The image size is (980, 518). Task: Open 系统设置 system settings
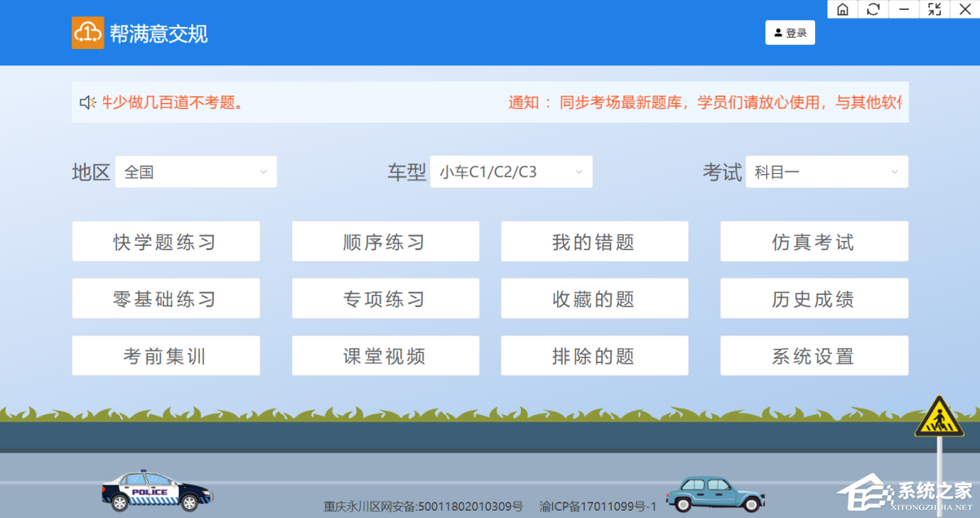pyautogui.click(x=813, y=355)
